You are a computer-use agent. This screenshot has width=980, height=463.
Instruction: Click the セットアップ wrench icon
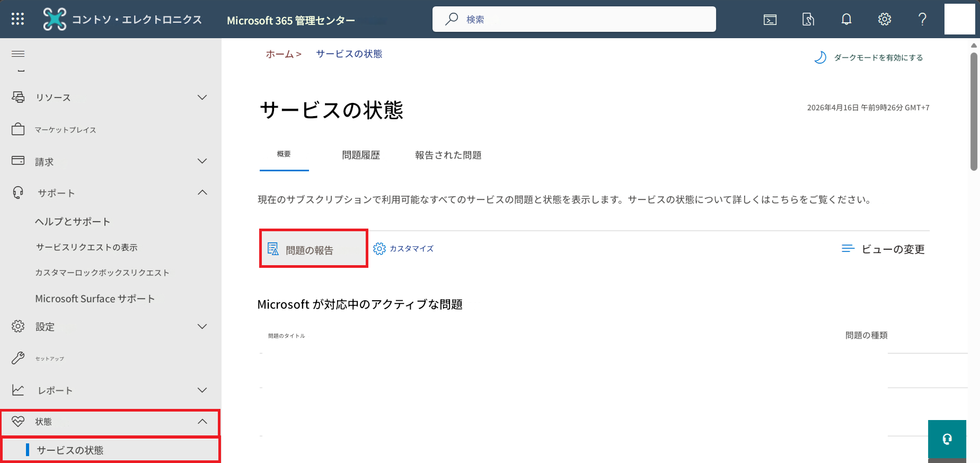click(18, 358)
